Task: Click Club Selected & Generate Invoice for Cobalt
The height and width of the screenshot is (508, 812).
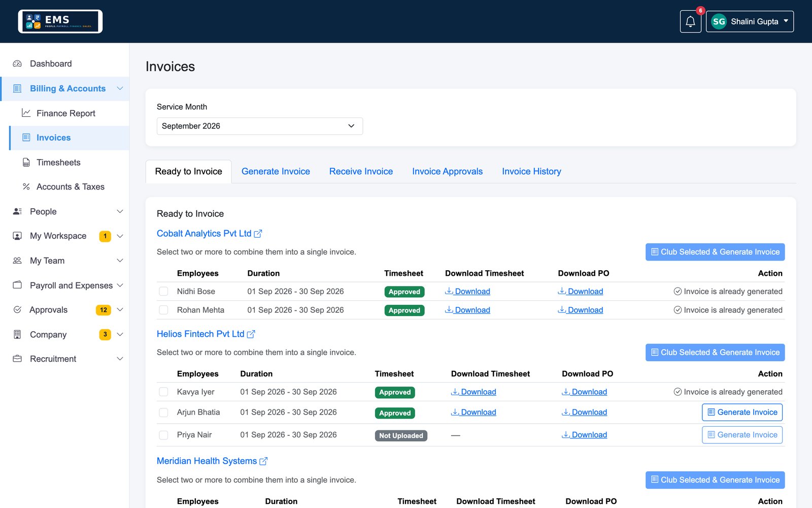Action: click(x=715, y=252)
